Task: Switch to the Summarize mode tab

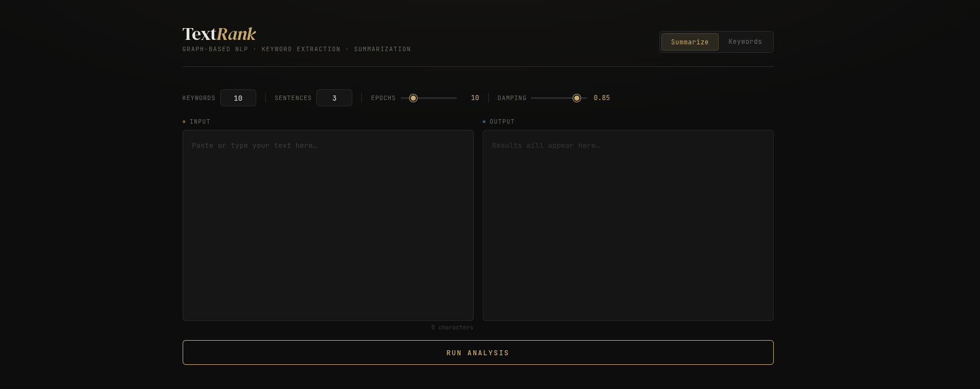Action: (x=689, y=42)
